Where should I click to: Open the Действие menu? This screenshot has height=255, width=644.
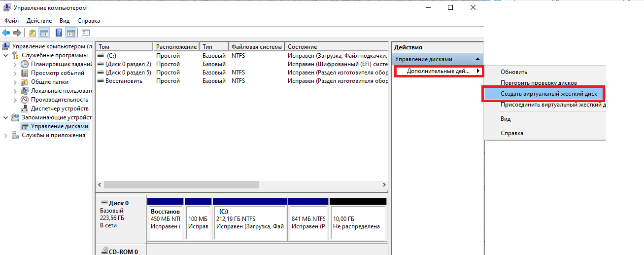click(x=39, y=21)
